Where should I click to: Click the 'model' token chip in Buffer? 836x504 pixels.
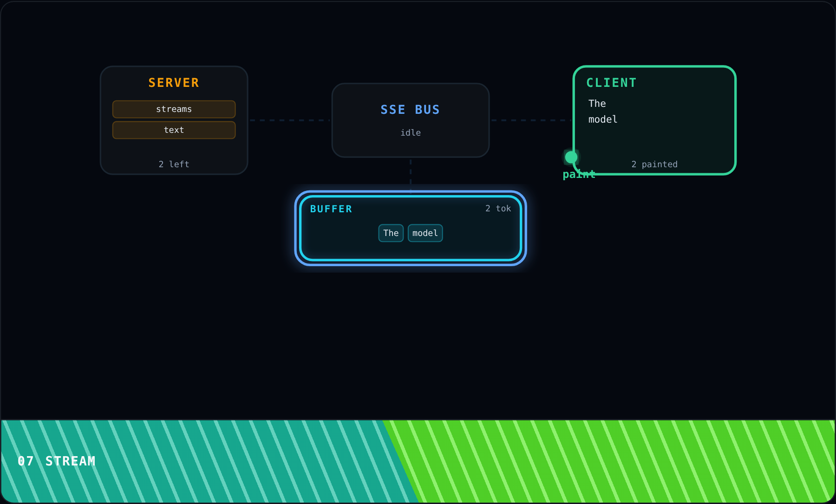(425, 233)
